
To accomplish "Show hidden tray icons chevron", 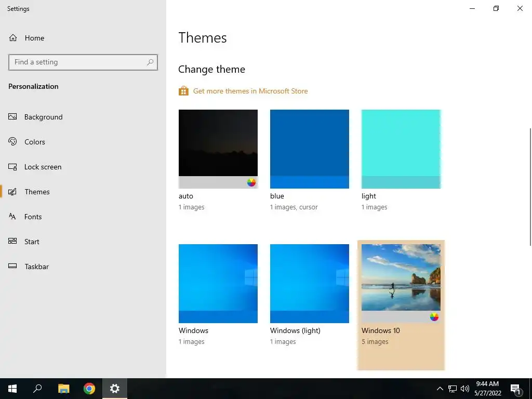I will (440, 389).
